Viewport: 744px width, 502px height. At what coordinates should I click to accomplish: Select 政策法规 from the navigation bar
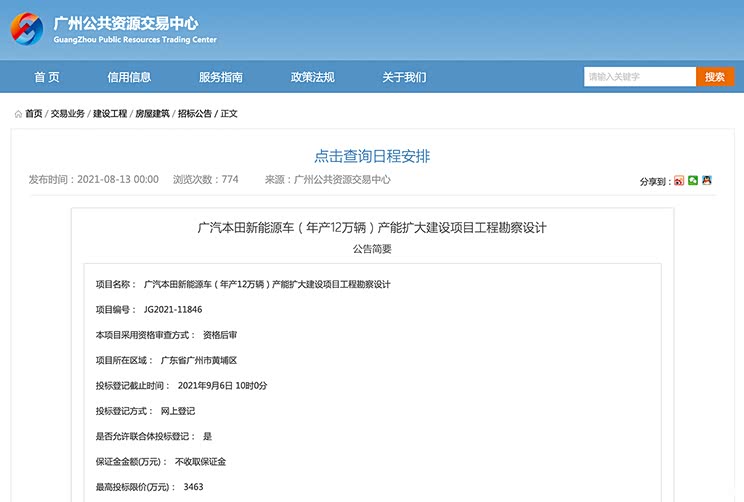pyautogui.click(x=312, y=77)
